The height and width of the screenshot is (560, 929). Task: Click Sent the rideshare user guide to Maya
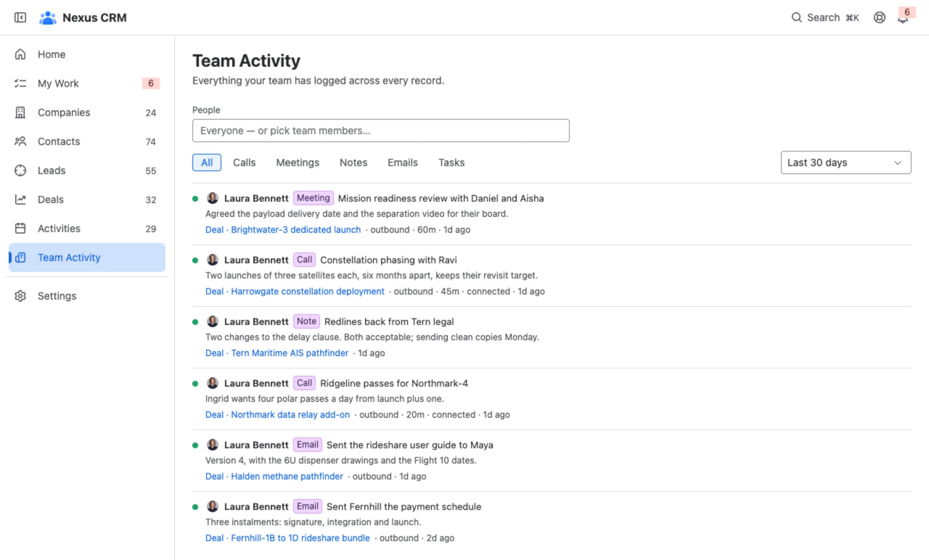pyautogui.click(x=410, y=445)
